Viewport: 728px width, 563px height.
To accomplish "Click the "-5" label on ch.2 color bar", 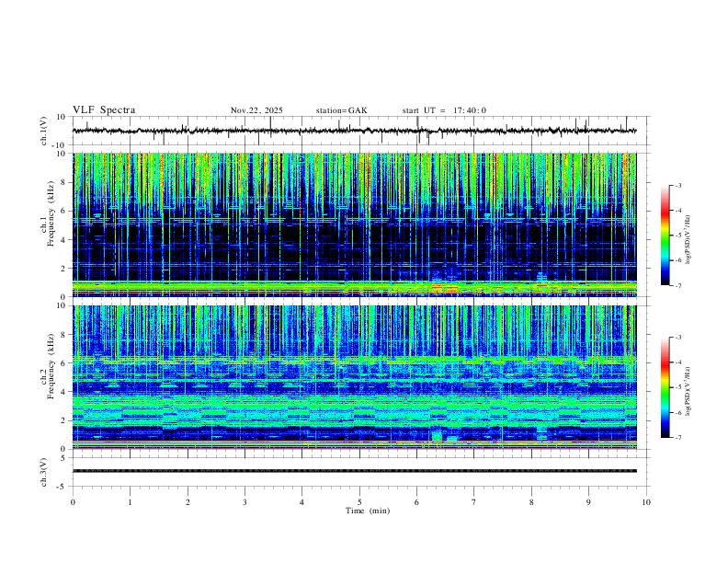I will 677,387.
